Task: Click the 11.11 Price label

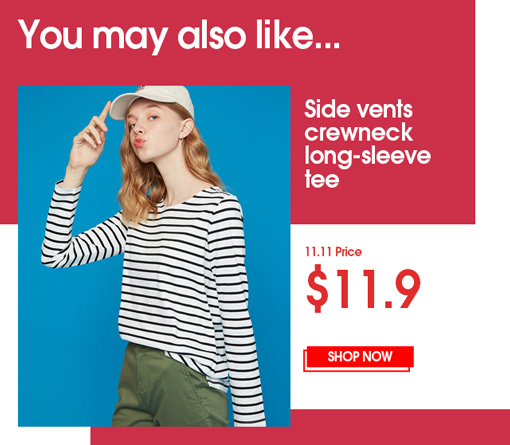Action: [x=334, y=252]
